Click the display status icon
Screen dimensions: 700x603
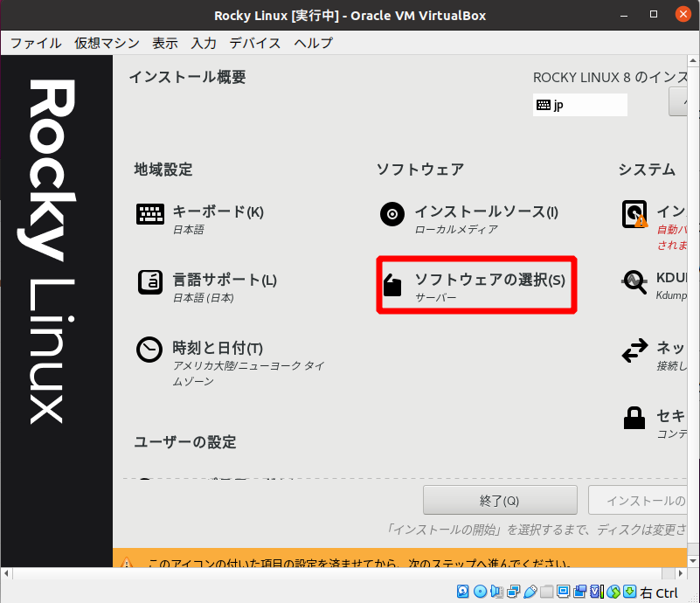[564, 592]
